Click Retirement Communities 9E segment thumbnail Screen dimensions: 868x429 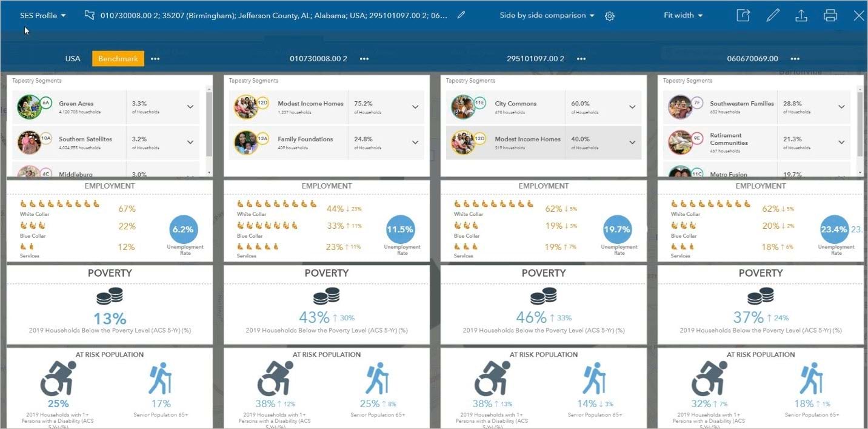point(680,143)
